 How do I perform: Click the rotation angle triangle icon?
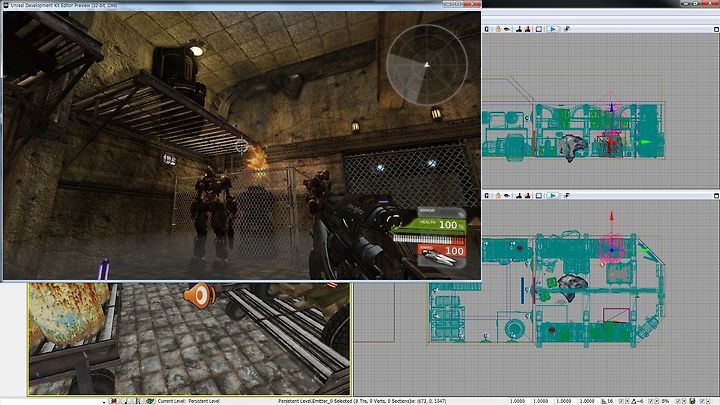pyautogui.click(x=634, y=401)
